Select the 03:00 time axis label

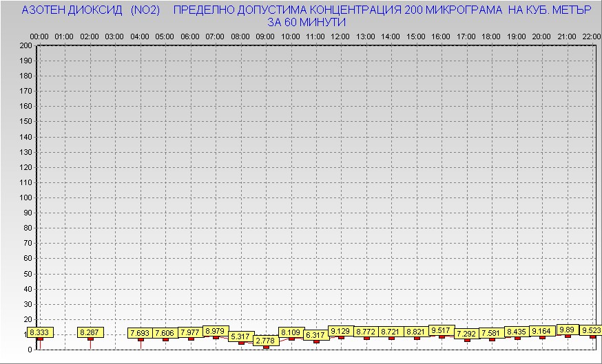pos(114,36)
